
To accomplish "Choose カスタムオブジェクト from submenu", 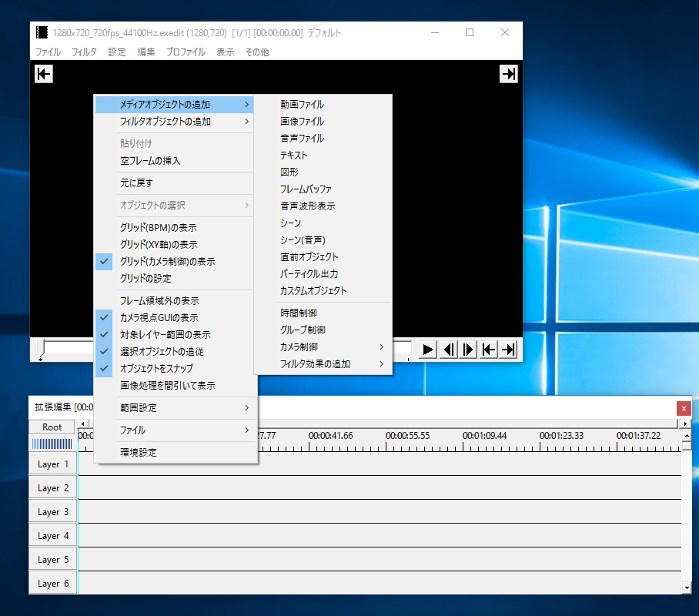I will (323, 291).
